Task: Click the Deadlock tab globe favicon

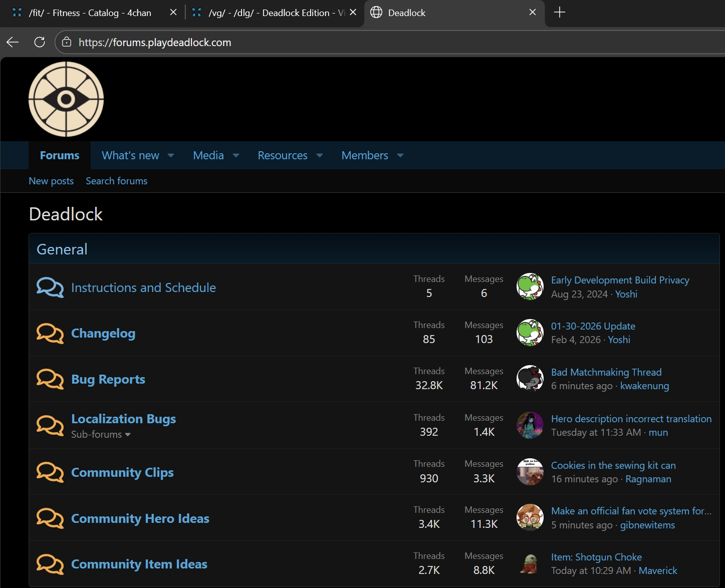Action: pyautogui.click(x=376, y=13)
